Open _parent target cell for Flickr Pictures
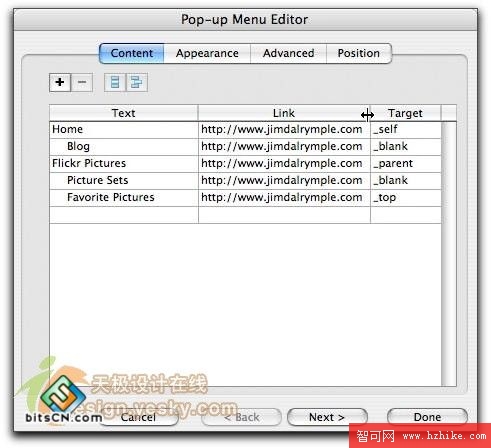Viewport: 491px width, 448px height. [x=406, y=164]
